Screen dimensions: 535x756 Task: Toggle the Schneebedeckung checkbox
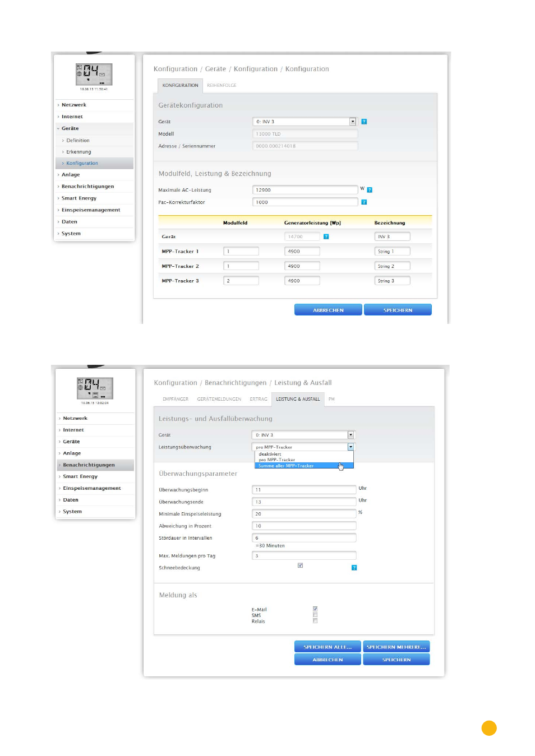pos(300,565)
